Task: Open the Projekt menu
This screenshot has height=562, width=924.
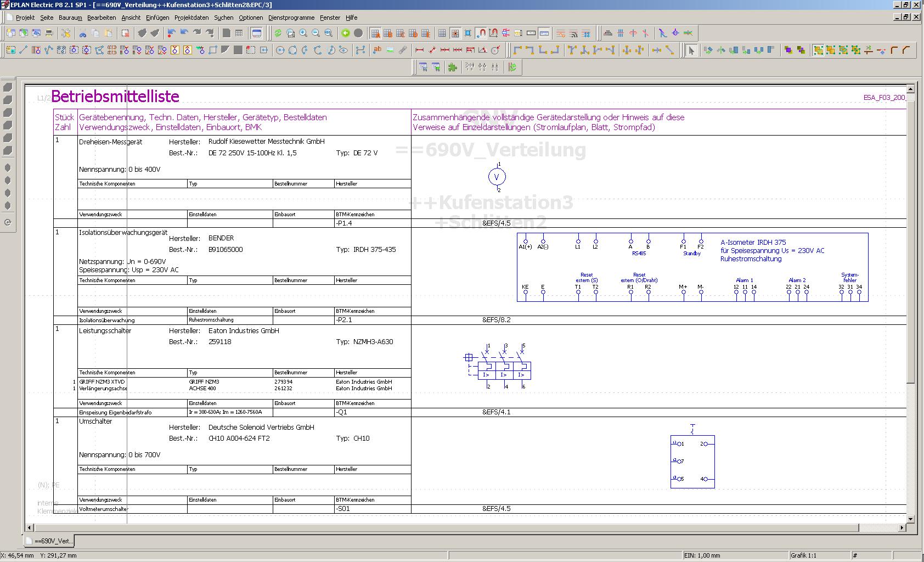Action: (x=25, y=18)
